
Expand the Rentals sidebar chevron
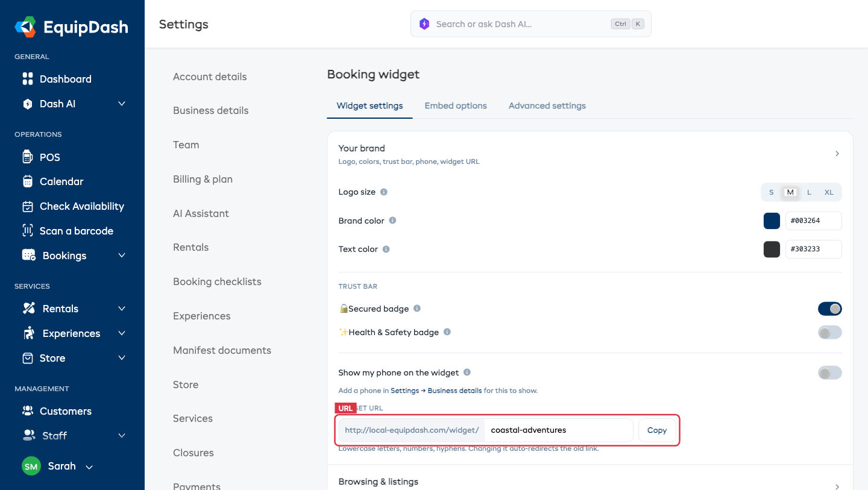122,309
